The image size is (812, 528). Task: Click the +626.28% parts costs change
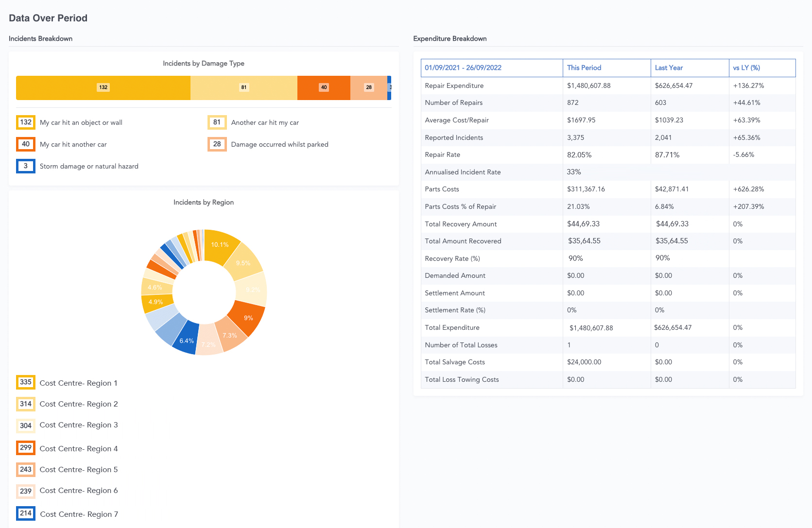pos(749,189)
